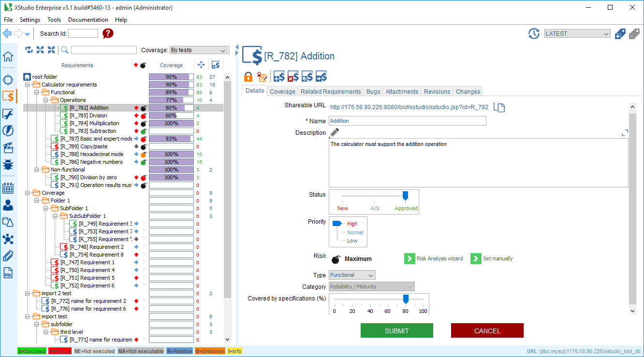Collapse the Functional folder node

click(x=37, y=92)
